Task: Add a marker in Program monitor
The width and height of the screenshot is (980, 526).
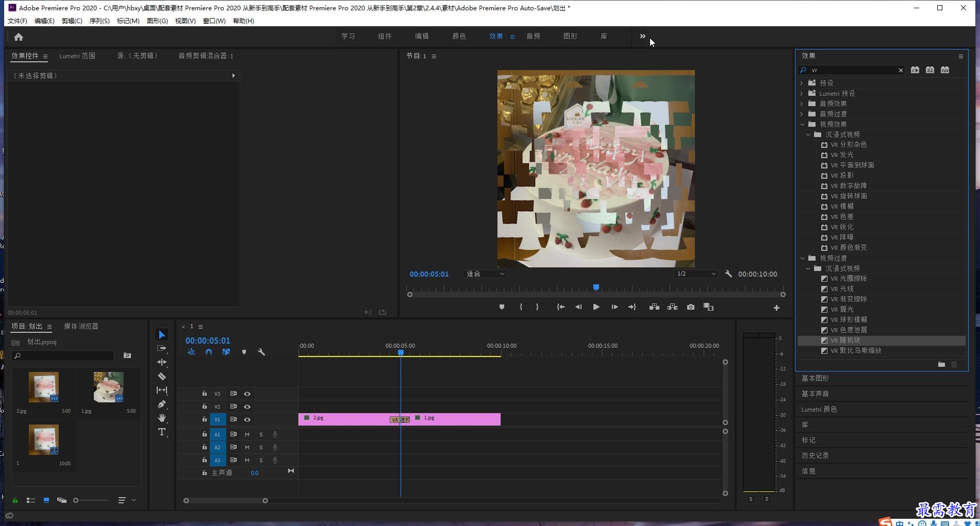Action: point(502,307)
